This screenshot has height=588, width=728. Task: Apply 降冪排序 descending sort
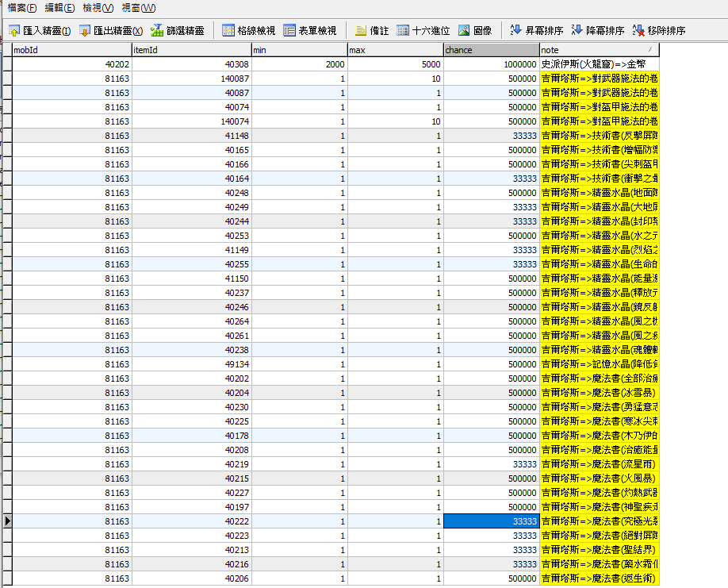[x=597, y=31]
